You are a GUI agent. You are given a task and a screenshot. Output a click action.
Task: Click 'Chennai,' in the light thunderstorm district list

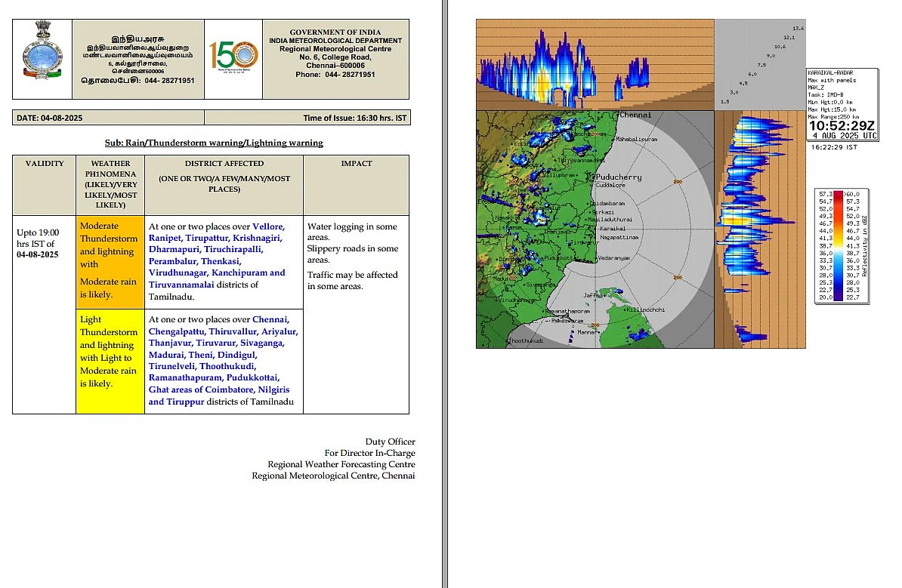[270, 319]
